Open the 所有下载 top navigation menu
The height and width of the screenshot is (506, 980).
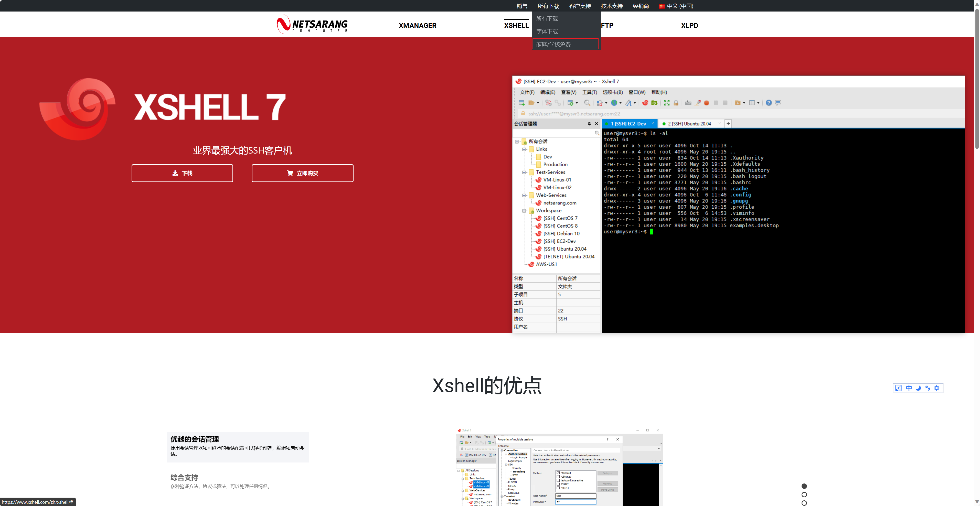(548, 6)
